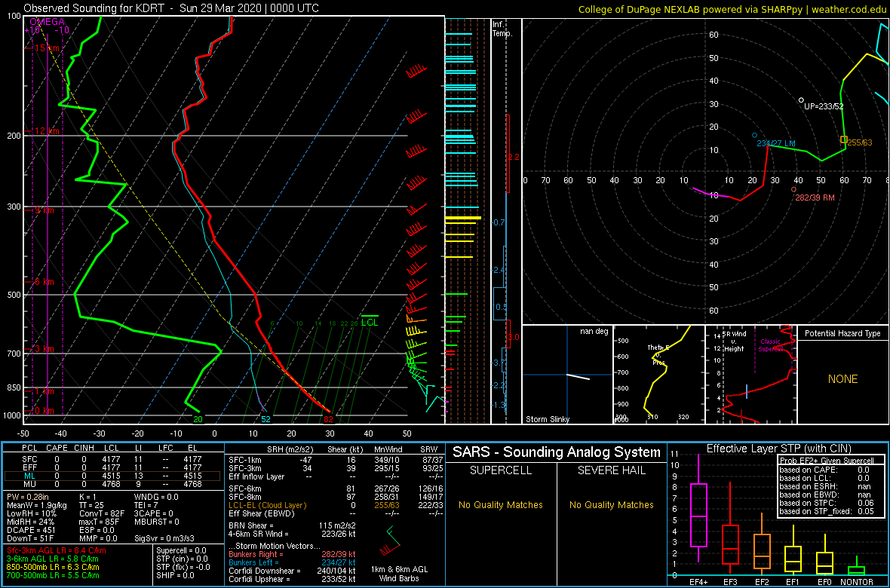Click the Potential Hazard Type header
The height and width of the screenshot is (588, 890).
click(842, 333)
